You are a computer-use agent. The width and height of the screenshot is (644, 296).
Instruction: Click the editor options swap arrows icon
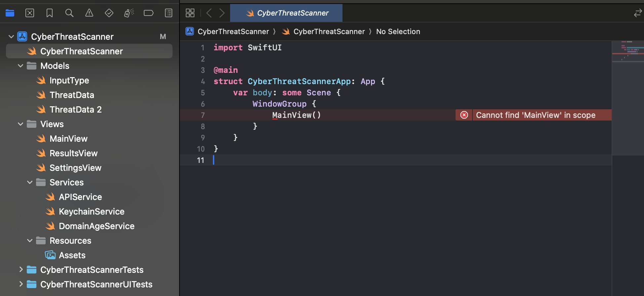coord(638,13)
